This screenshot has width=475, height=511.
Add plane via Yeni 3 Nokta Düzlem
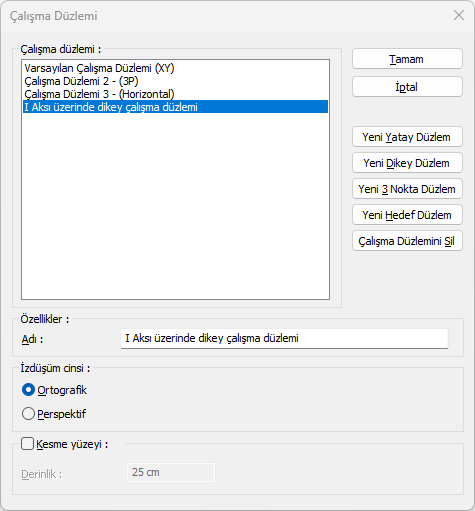[407, 189]
